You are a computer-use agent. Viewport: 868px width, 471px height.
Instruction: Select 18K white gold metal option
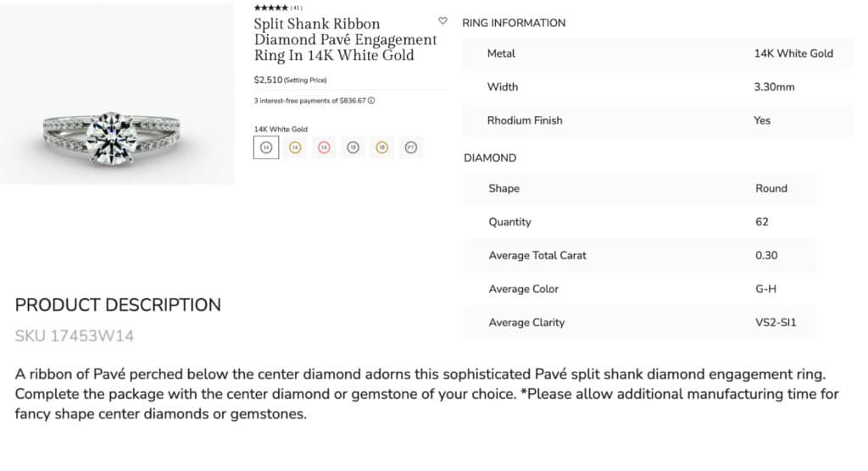click(353, 147)
